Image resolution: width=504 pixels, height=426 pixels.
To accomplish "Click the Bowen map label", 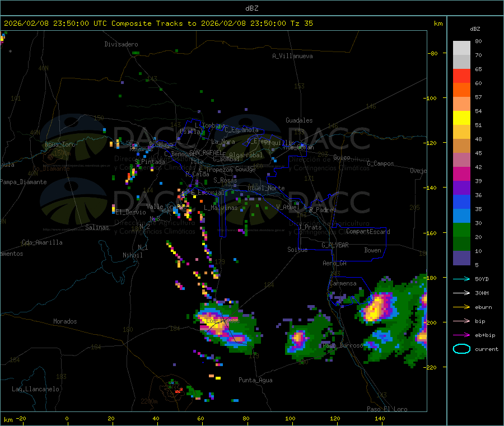I will tap(372, 250).
